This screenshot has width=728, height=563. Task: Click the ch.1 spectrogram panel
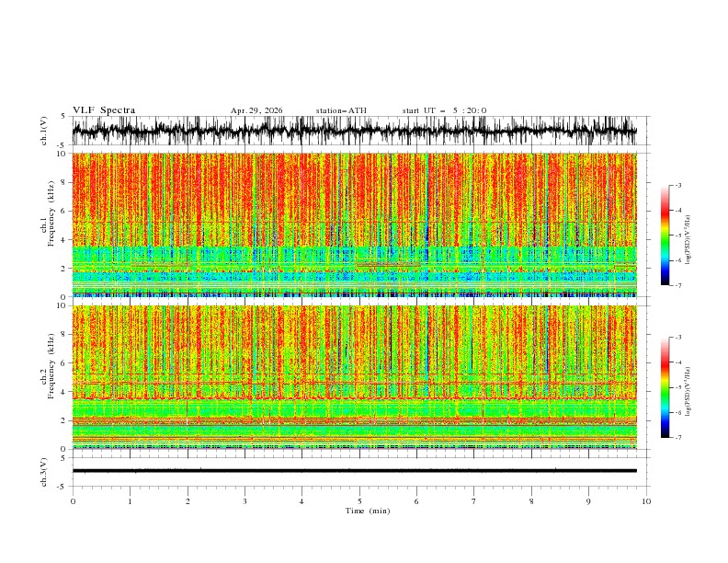pyautogui.click(x=354, y=224)
